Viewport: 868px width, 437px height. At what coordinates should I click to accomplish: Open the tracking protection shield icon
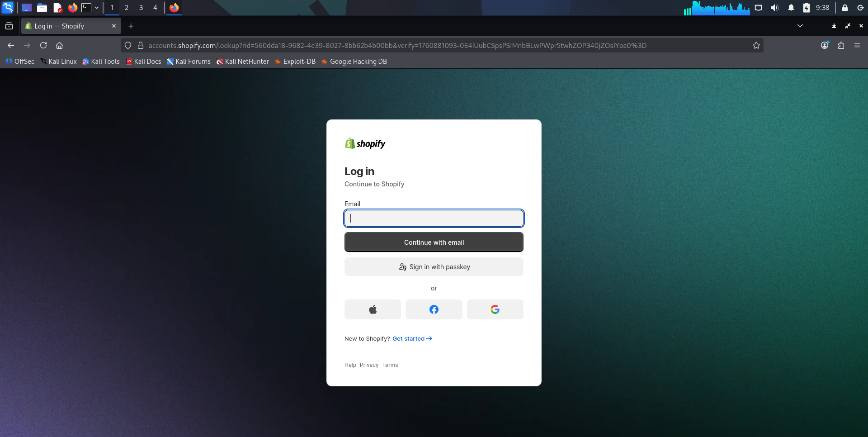pos(128,45)
